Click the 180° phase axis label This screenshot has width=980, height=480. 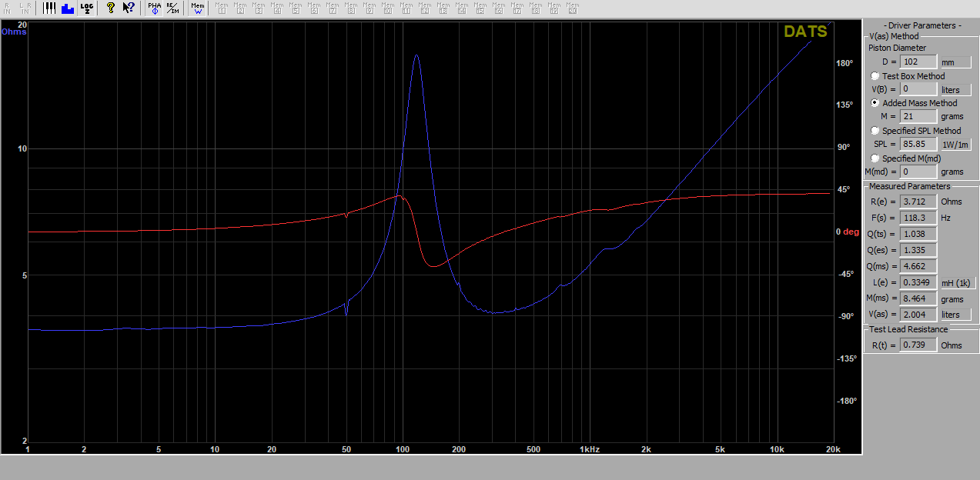[845, 63]
